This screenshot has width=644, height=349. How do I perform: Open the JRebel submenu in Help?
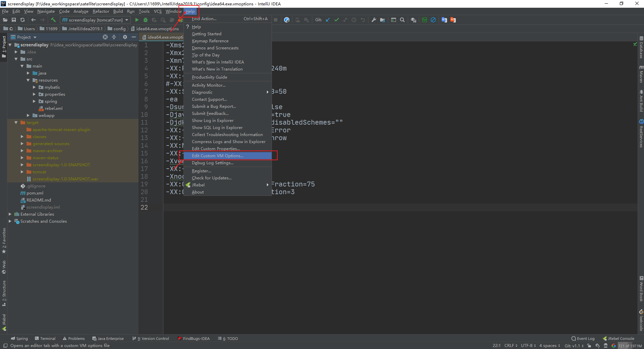point(228,185)
